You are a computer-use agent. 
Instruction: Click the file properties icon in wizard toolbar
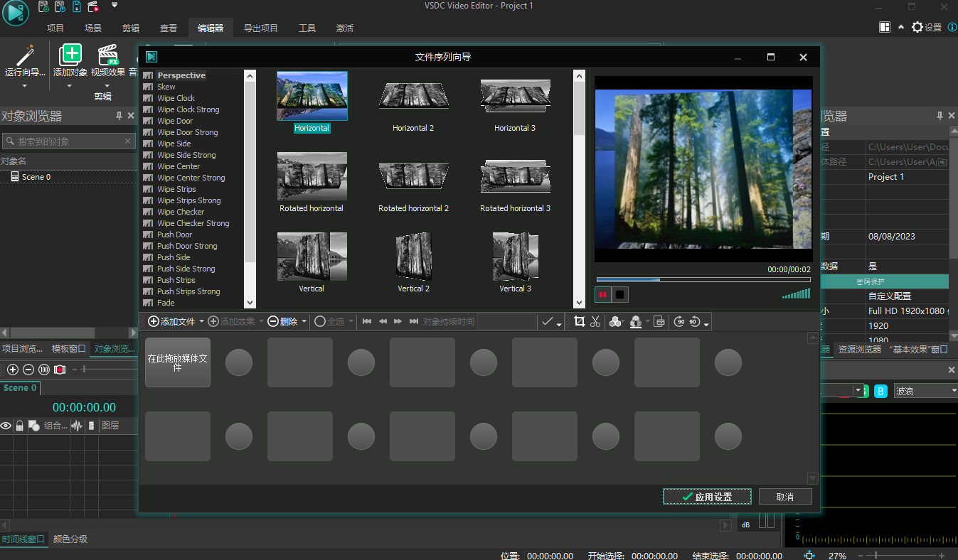point(659,321)
